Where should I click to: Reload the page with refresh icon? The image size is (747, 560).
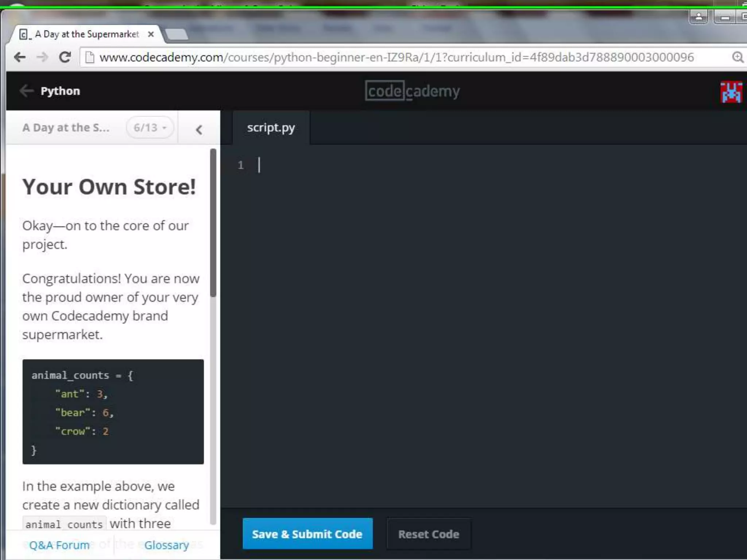(x=65, y=57)
